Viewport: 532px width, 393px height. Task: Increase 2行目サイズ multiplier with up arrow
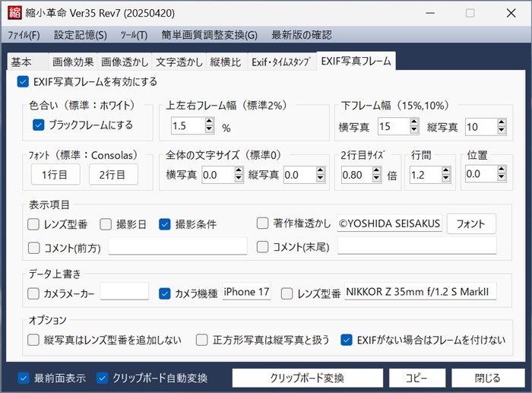pos(377,170)
